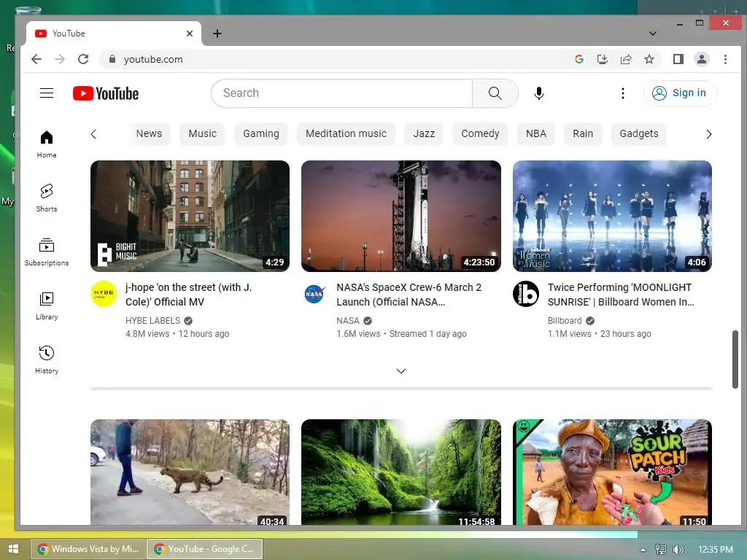Click browser back arrow

(36, 59)
